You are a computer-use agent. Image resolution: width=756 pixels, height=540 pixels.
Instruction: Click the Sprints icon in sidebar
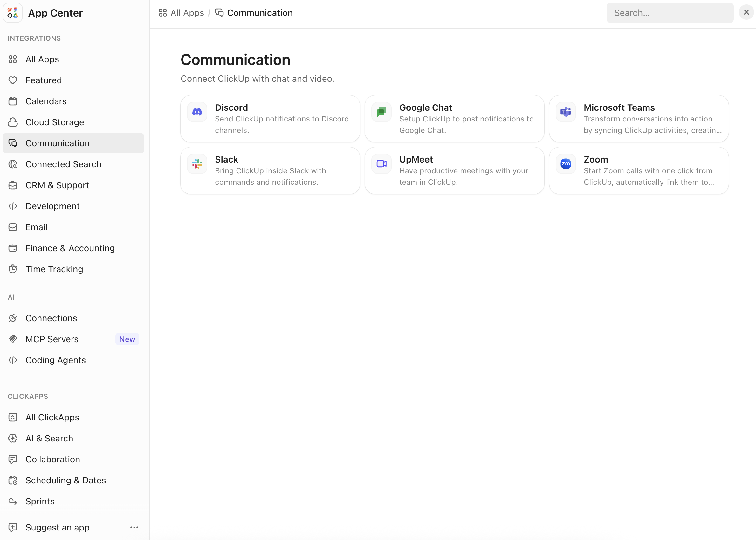click(13, 501)
